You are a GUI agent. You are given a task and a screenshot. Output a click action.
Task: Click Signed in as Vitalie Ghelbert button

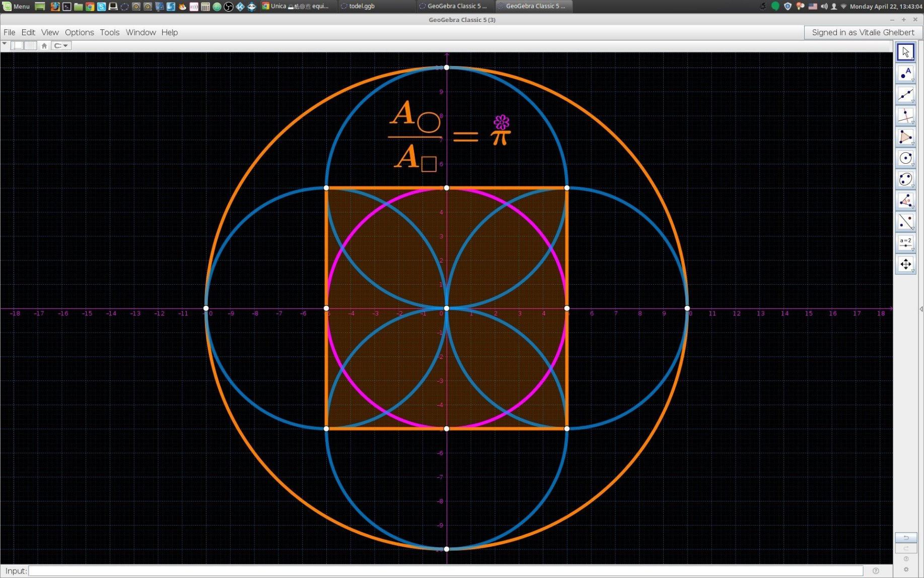[x=863, y=32]
